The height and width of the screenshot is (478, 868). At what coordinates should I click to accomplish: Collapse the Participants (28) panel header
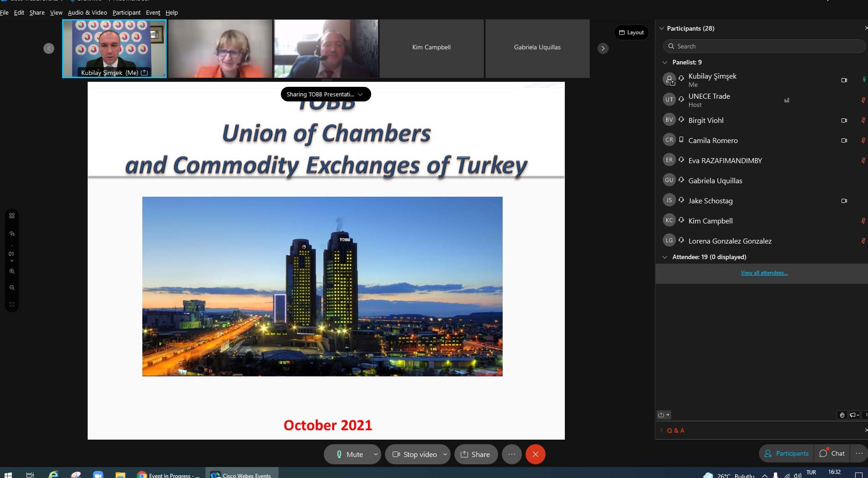662,28
